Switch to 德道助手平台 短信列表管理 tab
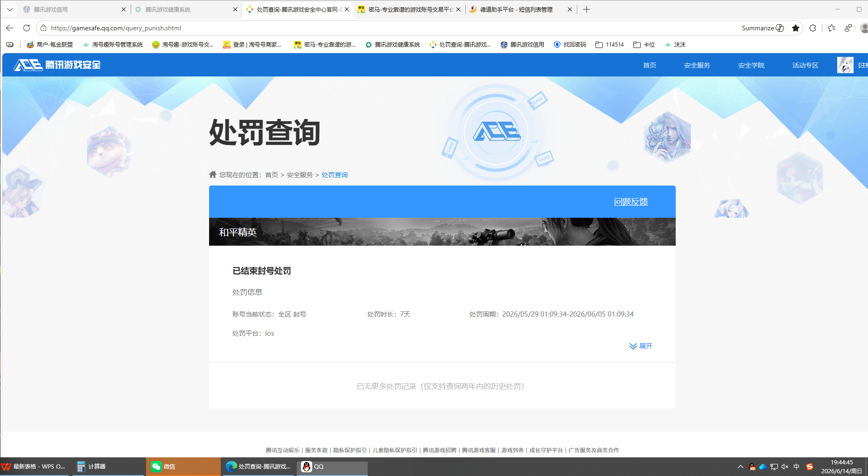 click(517, 9)
